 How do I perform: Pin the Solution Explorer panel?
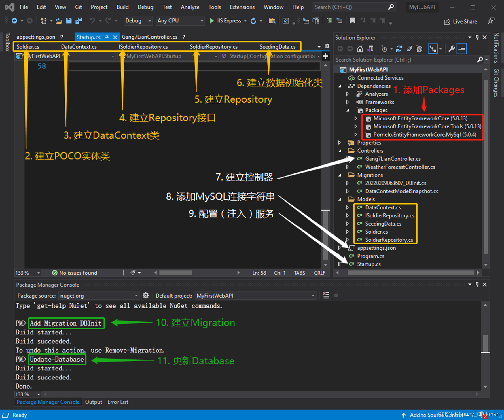click(x=477, y=37)
